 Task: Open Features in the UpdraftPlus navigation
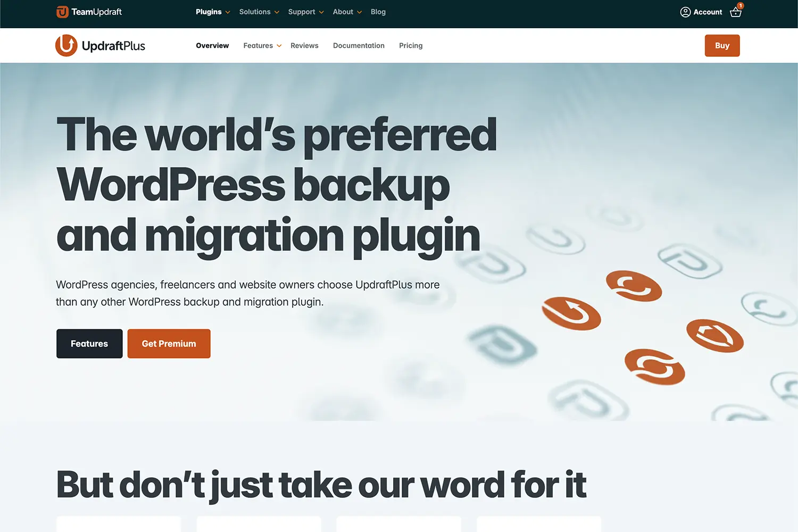tap(258, 46)
